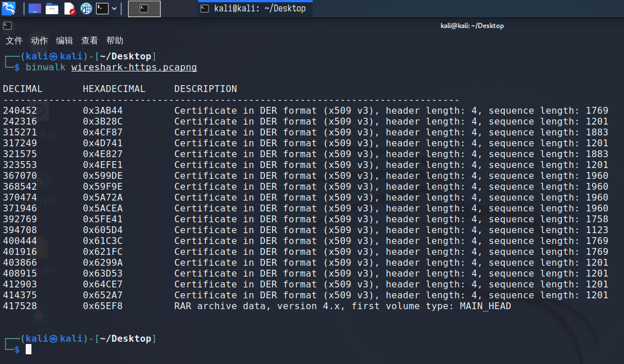The height and width of the screenshot is (364, 624).
Task: Launch the file manager from the panel
Action: (x=52, y=9)
